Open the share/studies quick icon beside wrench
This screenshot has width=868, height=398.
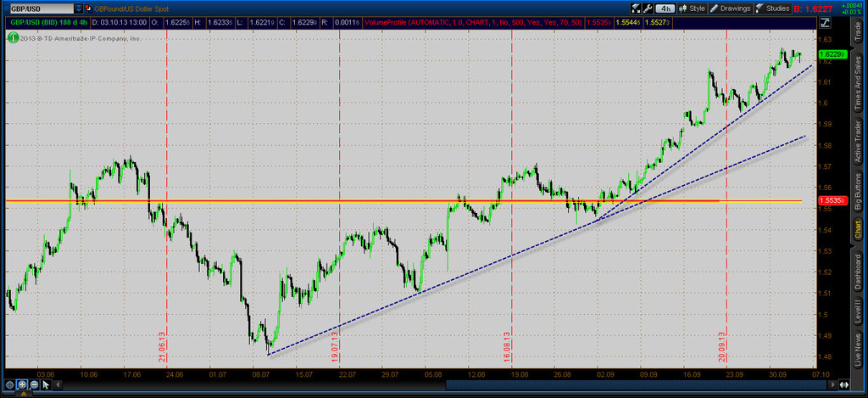tap(636, 8)
